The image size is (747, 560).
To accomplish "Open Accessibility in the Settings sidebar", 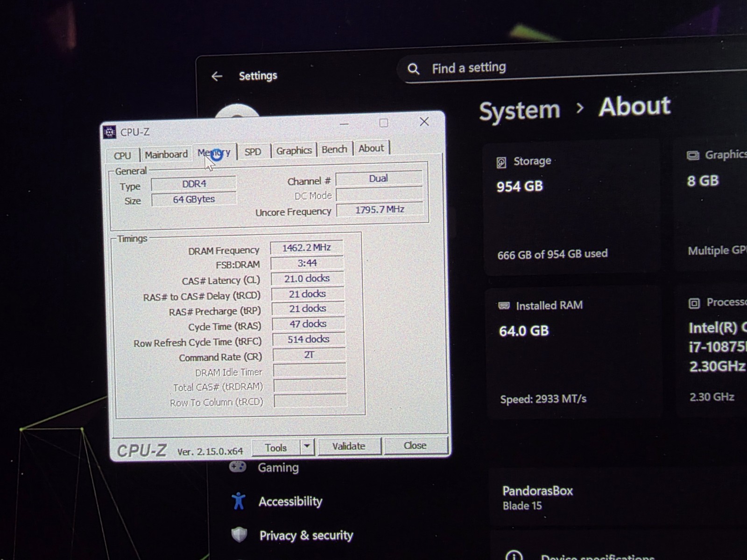I will pyautogui.click(x=290, y=502).
